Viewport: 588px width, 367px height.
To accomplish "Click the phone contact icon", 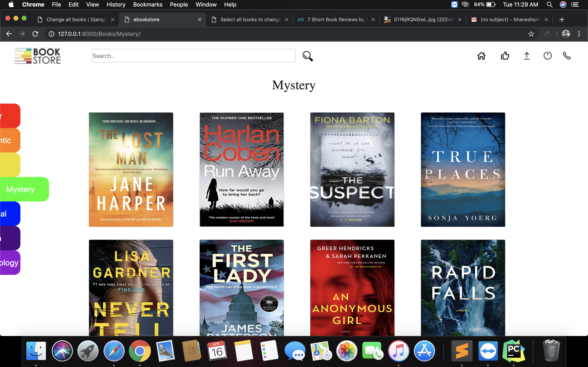I will pos(567,56).
